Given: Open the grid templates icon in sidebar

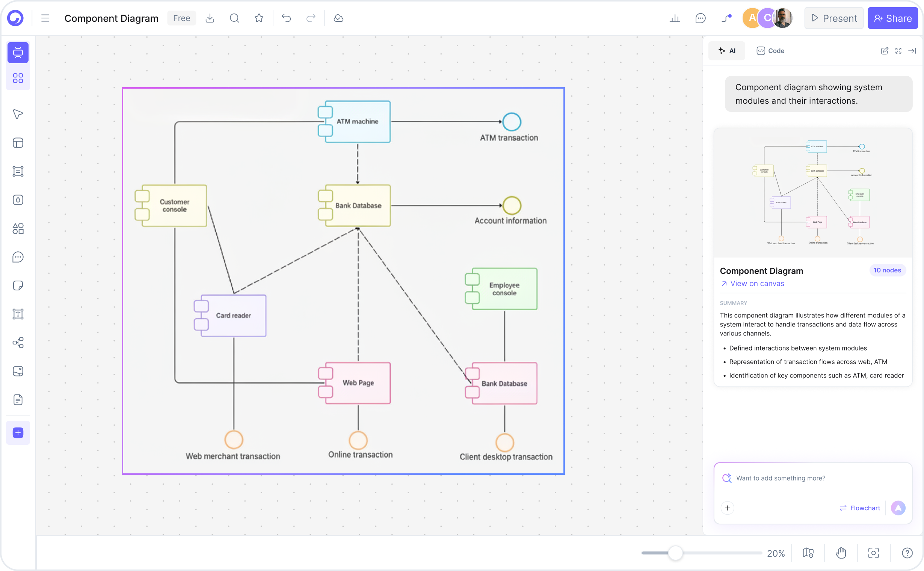Looking at the screenshot, I should (18, 78).
